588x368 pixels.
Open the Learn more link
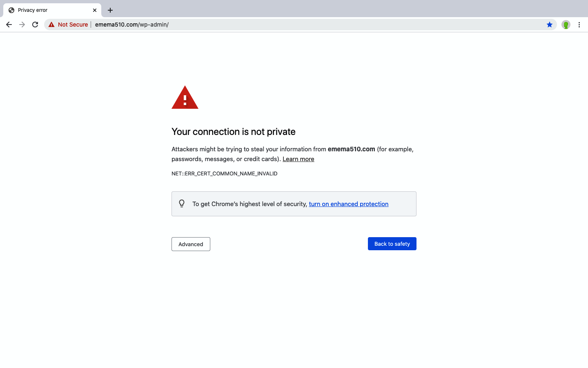pyautogui.click(x=298, y=159)
